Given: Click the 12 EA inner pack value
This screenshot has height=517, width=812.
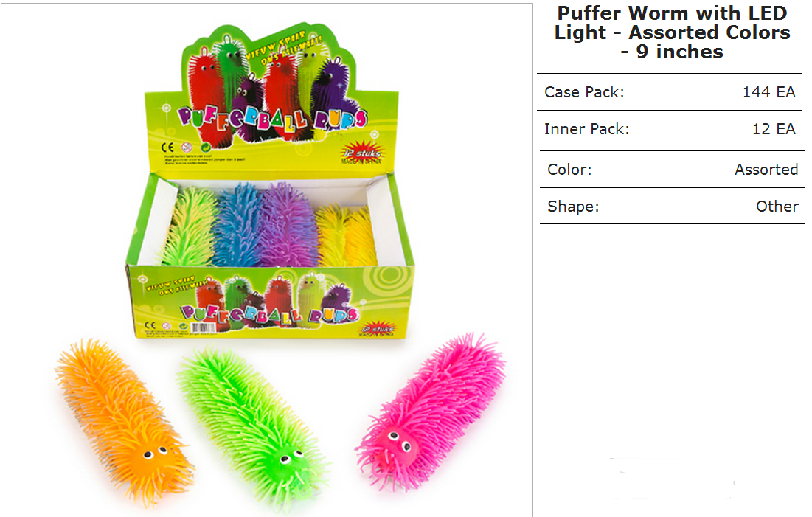Looking at the screenshot, I should (x=773, y=129).
